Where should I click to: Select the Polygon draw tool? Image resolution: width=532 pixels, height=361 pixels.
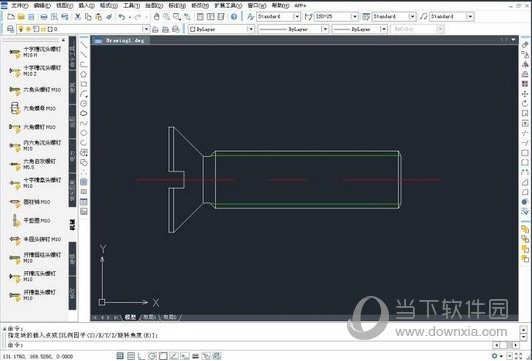[83, 74]
